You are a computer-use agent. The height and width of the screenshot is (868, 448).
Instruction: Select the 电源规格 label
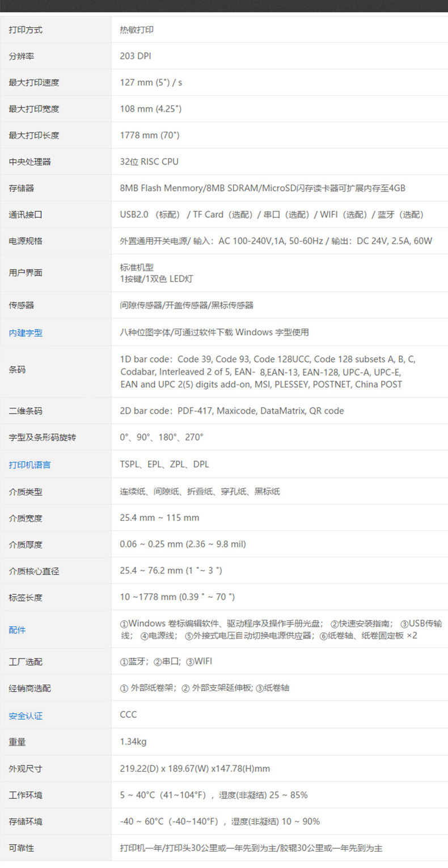coord(26,241)
